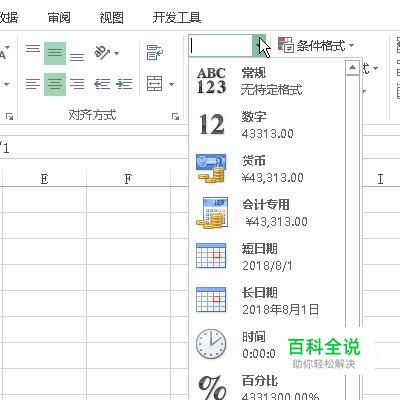Choose Currency format option
The height and width of the screenshot is (400, 400).
[267, 169]
